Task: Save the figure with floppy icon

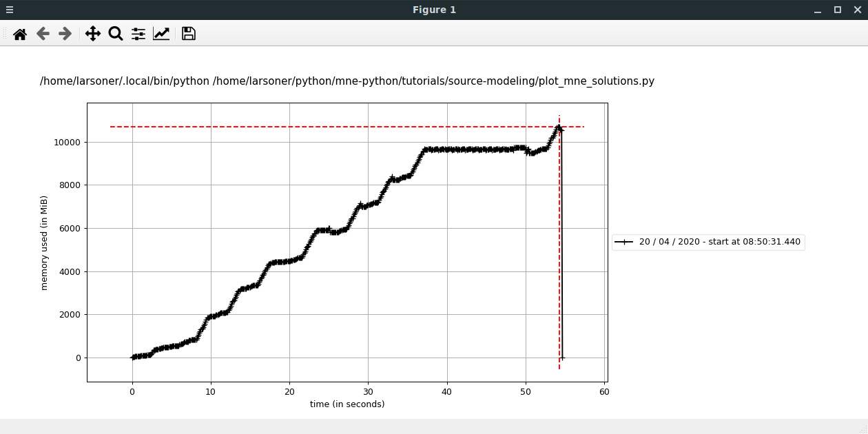Action: [x=189, y=34]
